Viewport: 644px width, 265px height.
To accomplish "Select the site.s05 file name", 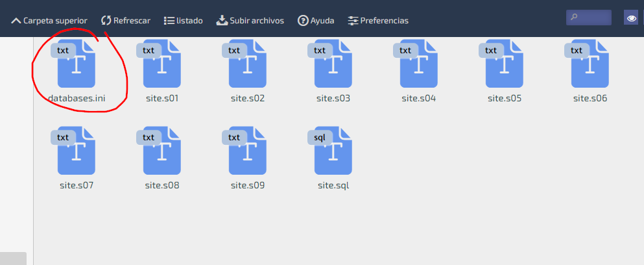I will click(x=505, y=99).
